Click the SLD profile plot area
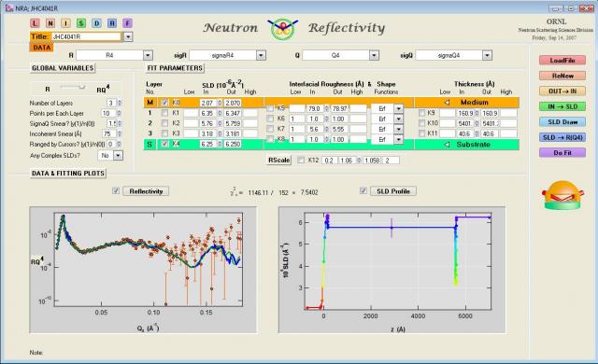This screenshot has width=598, height=364. (397, 261)
